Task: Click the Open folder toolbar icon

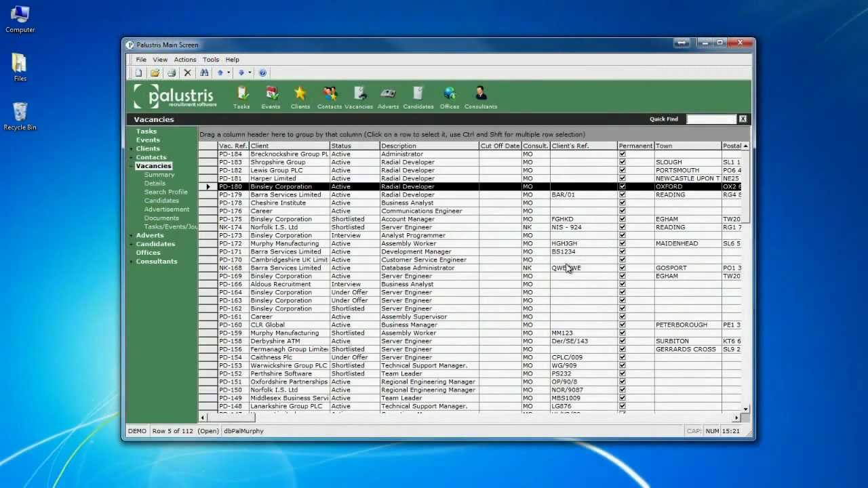Action: (155, 73)
